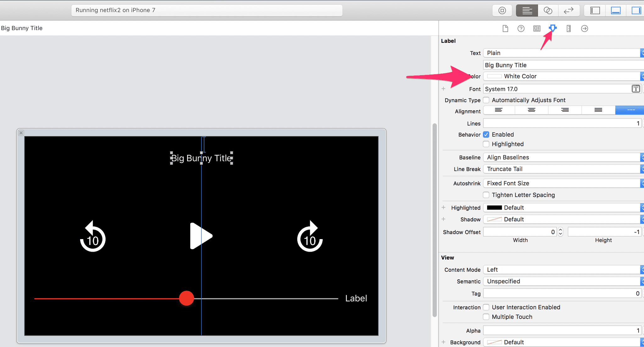Click the font picker T icon
644x347 pixels.
[x=636, y=89]
